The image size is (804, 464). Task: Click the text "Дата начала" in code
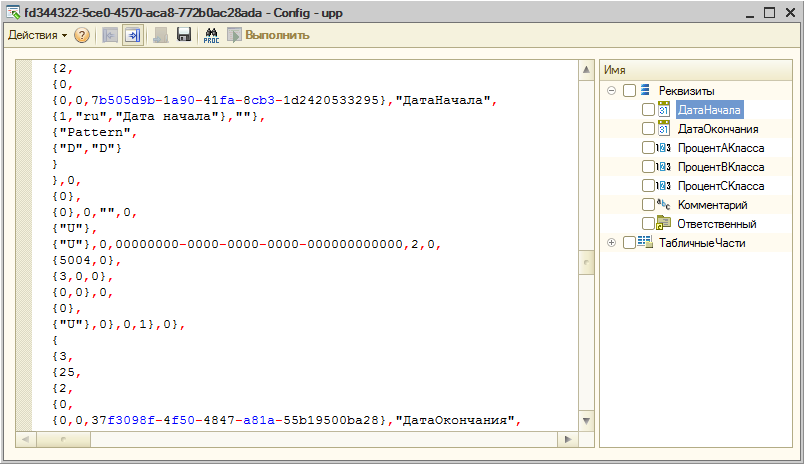coord(167,116)
